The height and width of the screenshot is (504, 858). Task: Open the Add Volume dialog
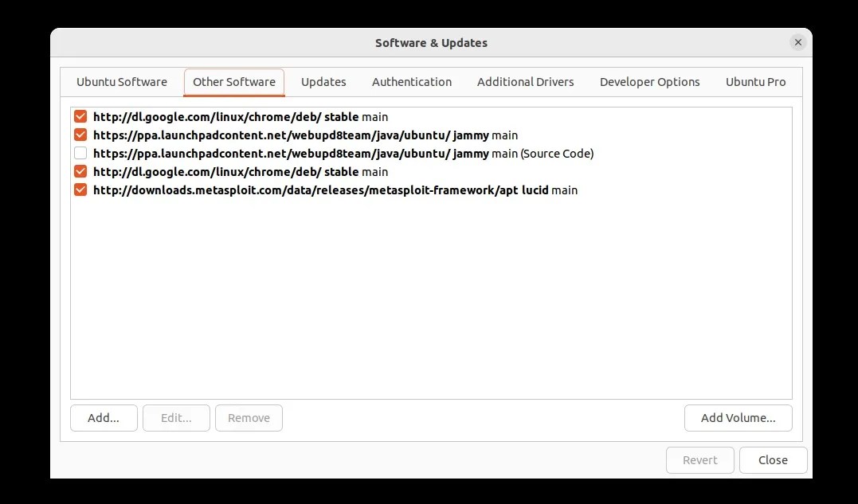(738, 417)
